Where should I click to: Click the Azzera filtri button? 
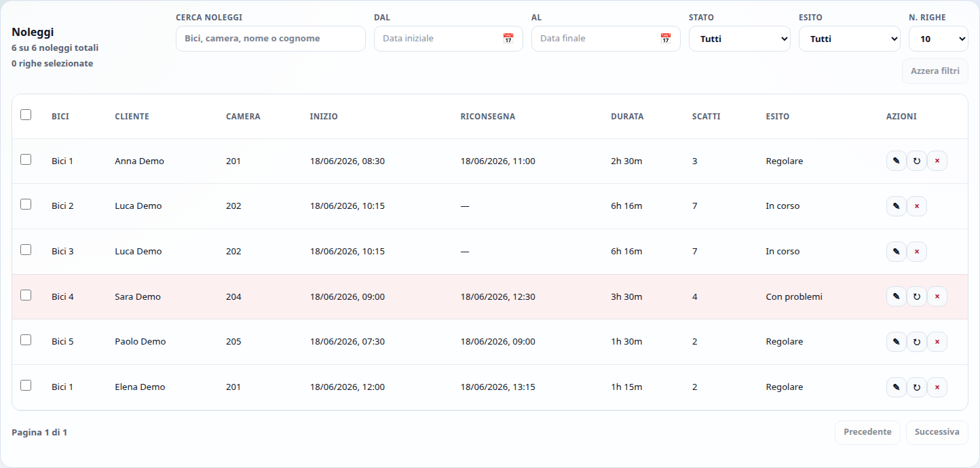935,71
